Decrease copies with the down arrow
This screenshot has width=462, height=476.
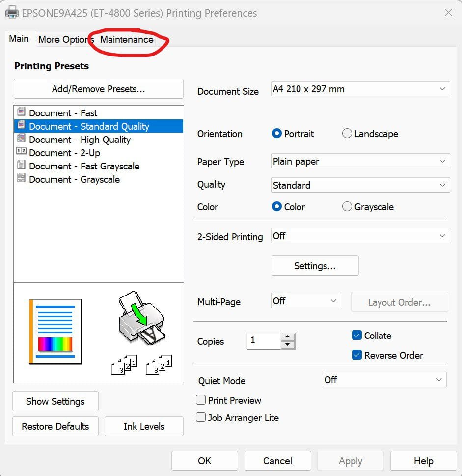[288, 345]
